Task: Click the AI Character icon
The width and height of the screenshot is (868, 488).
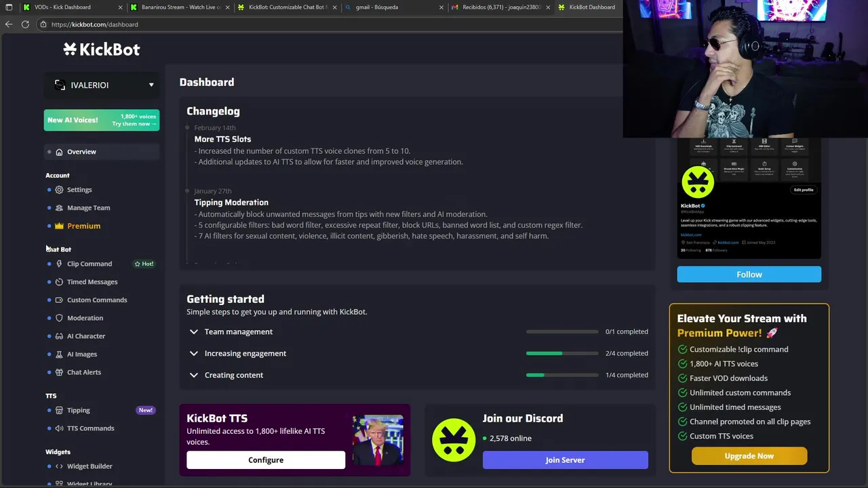Action: click(59, 336)
